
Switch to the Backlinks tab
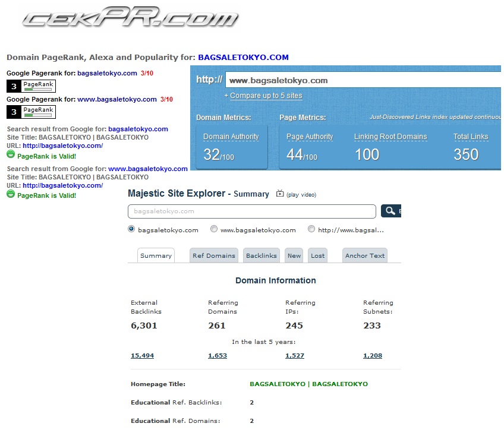[262, 255]
